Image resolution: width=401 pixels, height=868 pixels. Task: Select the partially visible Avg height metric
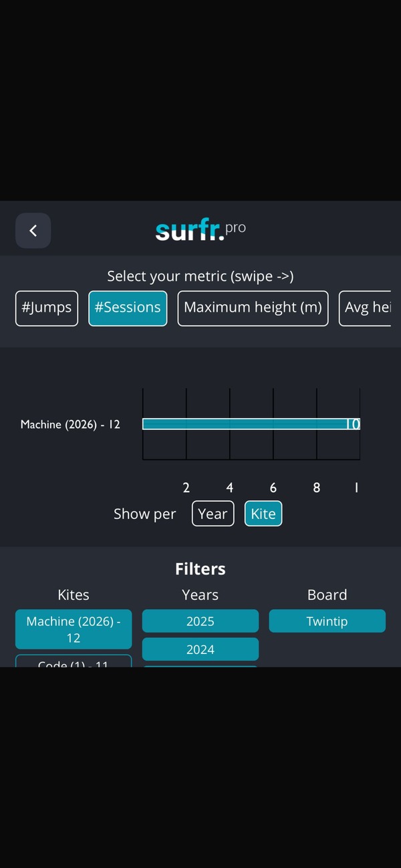pos(366,308)
